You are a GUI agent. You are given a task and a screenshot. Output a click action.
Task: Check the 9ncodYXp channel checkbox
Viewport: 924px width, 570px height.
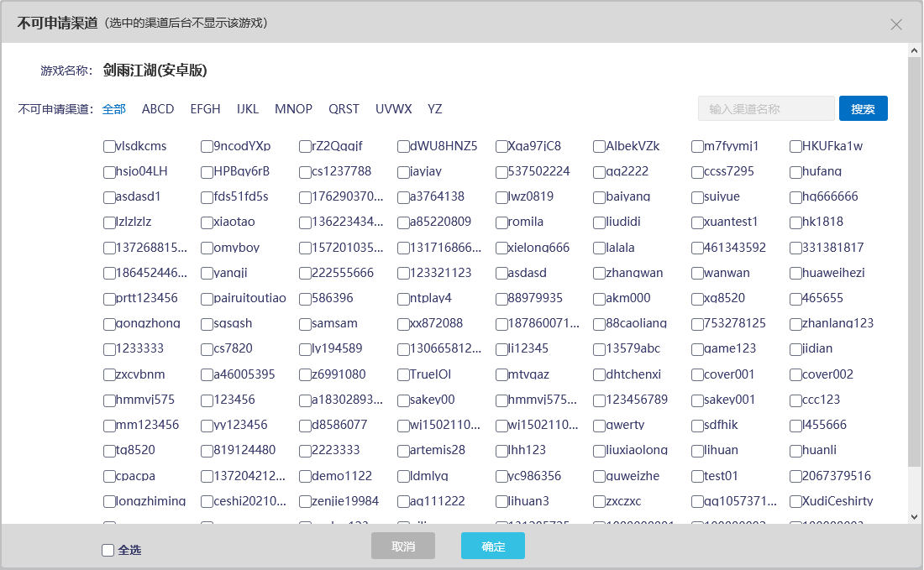207,147
